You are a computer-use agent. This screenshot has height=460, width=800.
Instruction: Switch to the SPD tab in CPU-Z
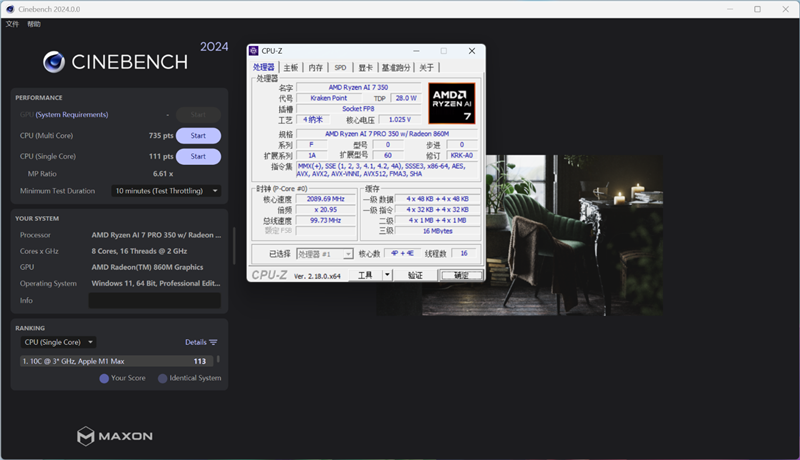[340, 68]
